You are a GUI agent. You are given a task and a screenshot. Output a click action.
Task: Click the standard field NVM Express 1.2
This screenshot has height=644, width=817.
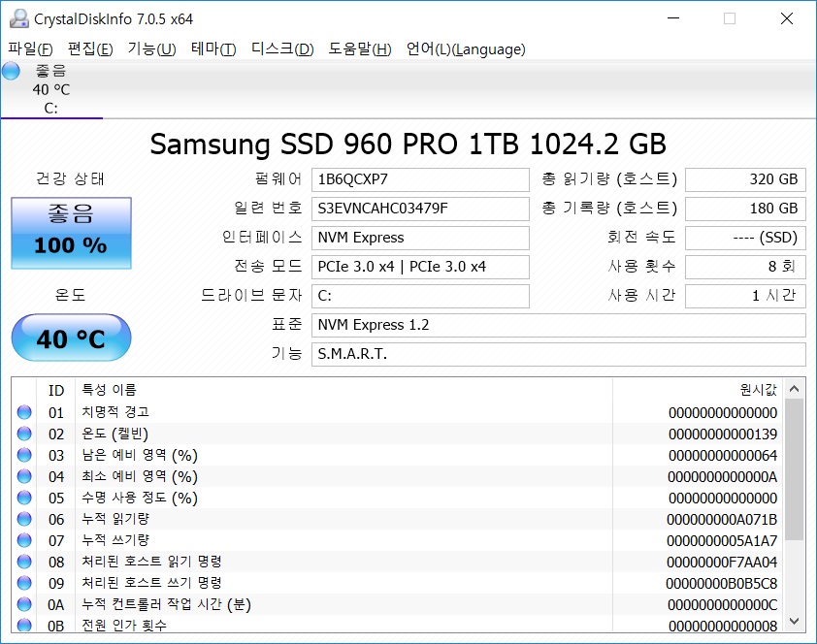[559, 325]
